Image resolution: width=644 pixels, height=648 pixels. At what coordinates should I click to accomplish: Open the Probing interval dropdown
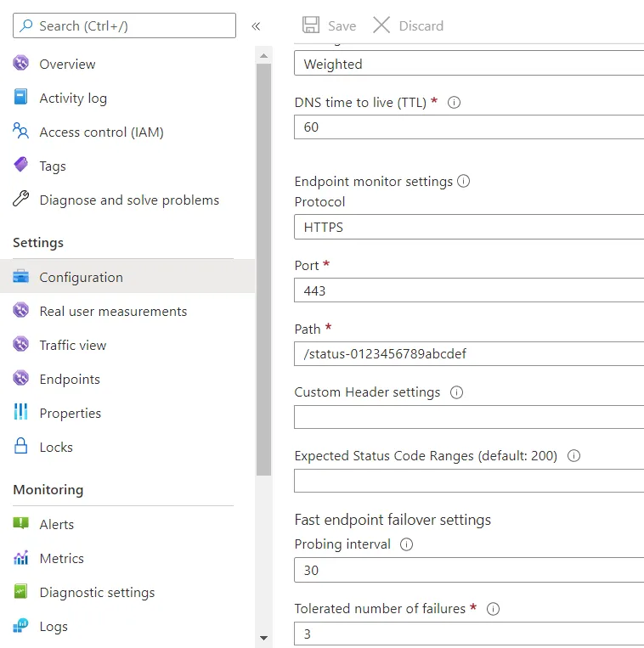click(x=469, y=570)
